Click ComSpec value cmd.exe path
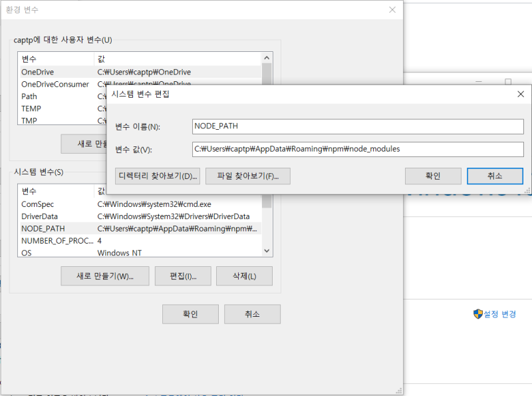532x396 pixels. [154, 204]
